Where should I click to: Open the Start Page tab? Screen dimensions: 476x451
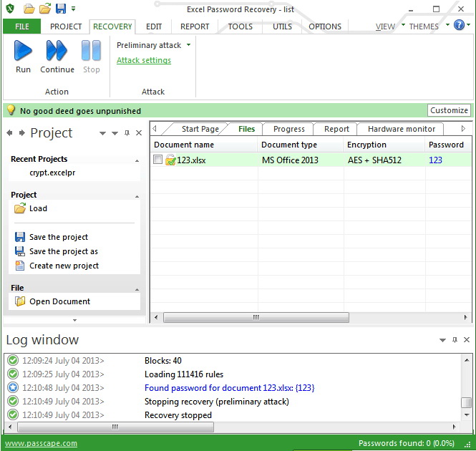[200, 129]
